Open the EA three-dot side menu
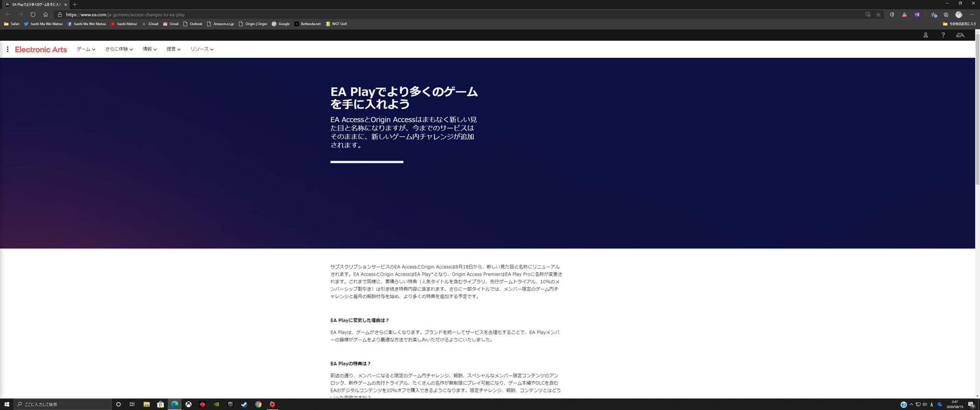The height and width of the screenshot is (410, 980). 8,49
